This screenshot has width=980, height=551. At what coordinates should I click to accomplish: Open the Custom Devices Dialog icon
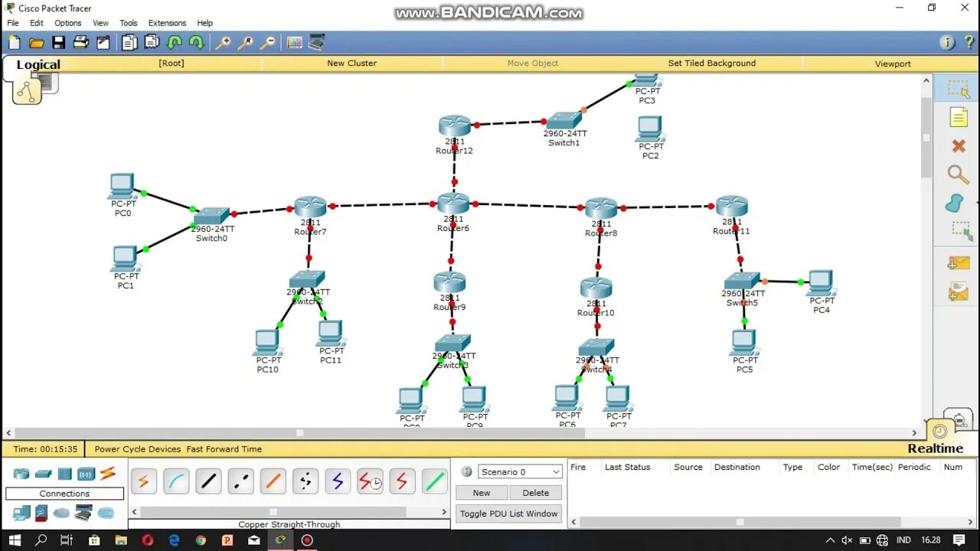316,43
